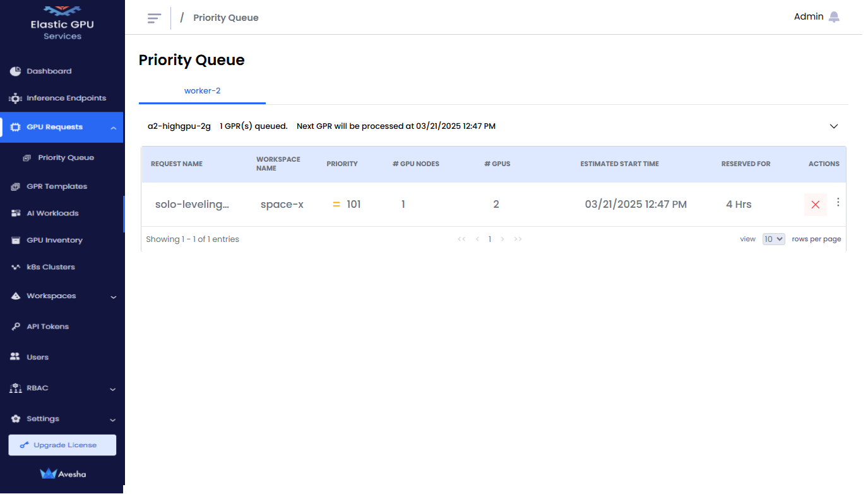This screenshot has height=494, width=868.
Task: Click the API Tokens key icon
Action: 16,327
